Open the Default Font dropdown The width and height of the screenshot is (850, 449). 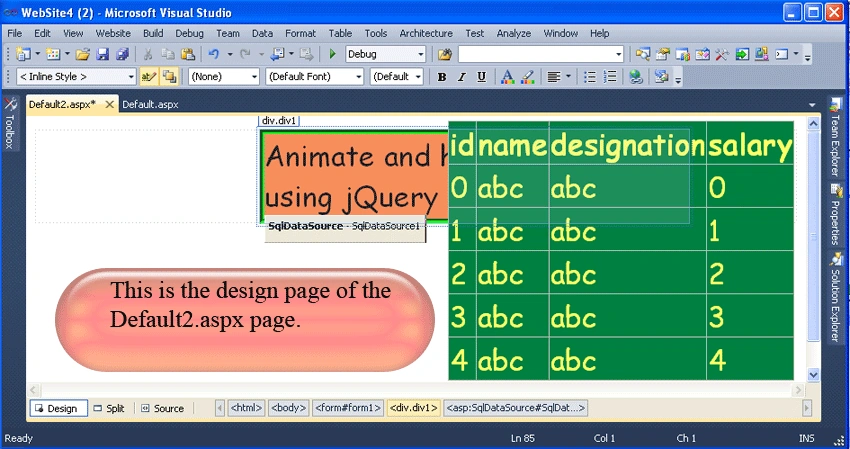(314, 76)
